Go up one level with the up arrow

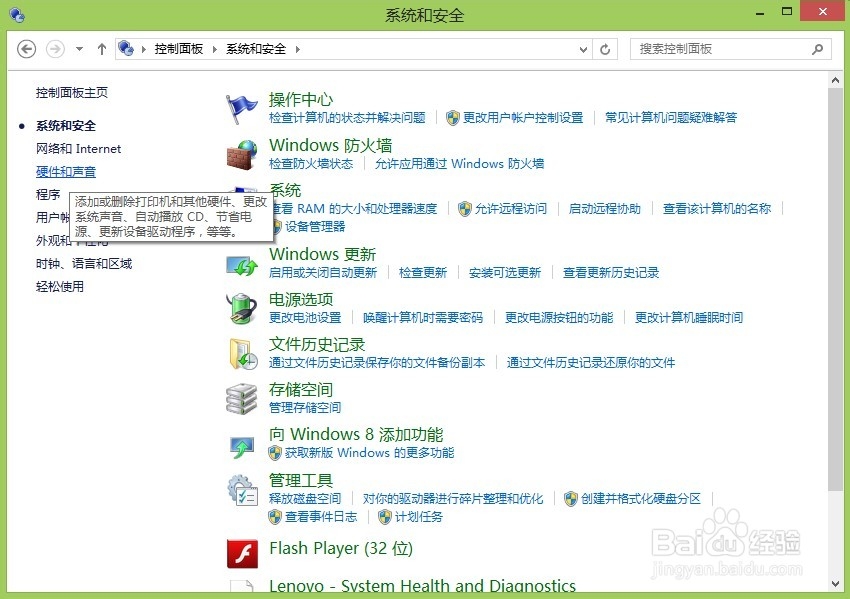(x=101, y=49)
